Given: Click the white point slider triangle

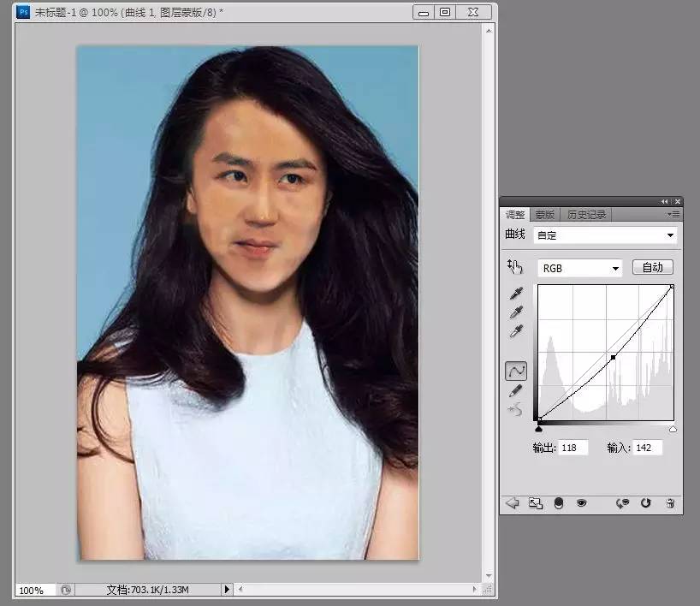Looking at the screenshot, I should (x=673, y=429).
